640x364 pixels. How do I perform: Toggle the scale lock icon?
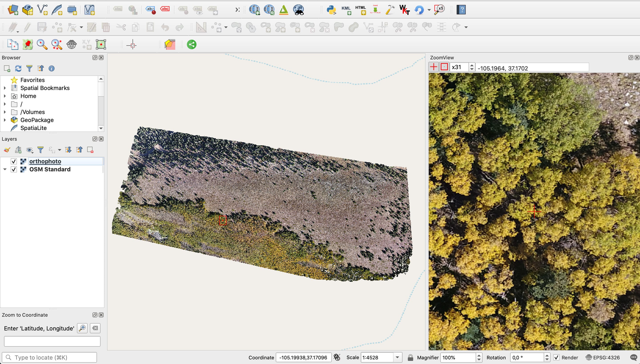[410, 358]
